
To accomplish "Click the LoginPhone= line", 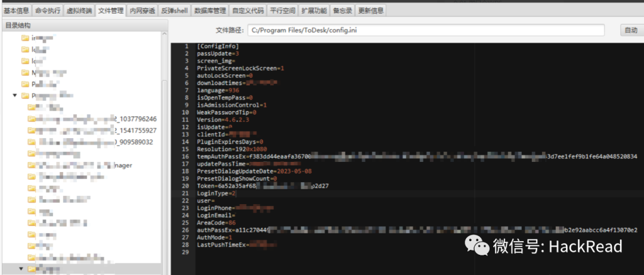I will (x=236, y=208).
